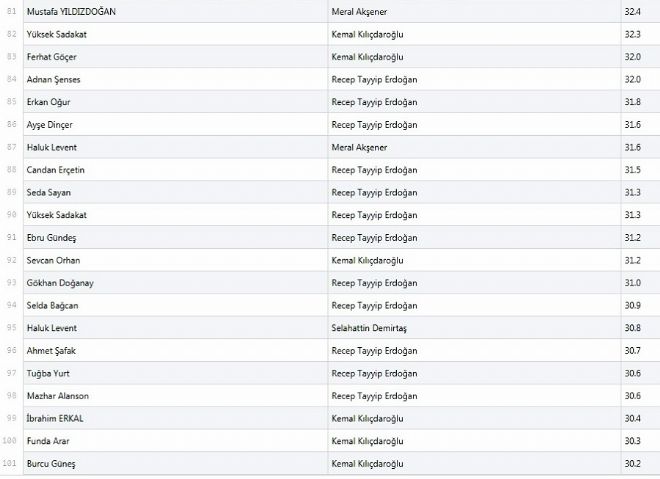This screenshot has height=479, width=660.
Task: Select the Gökhan Doğanay entry
Action: click(59, 283)
